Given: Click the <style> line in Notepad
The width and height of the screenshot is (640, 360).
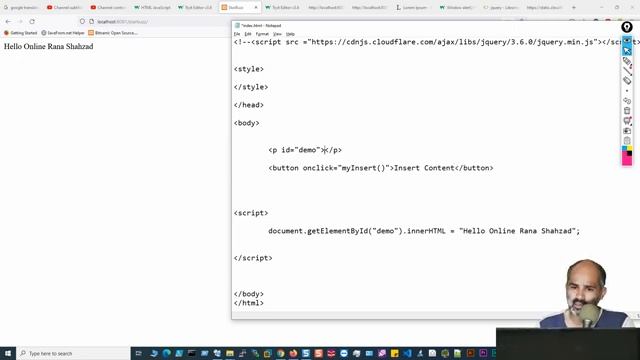Looking at the screenshot, I should [x=249, y=69].
